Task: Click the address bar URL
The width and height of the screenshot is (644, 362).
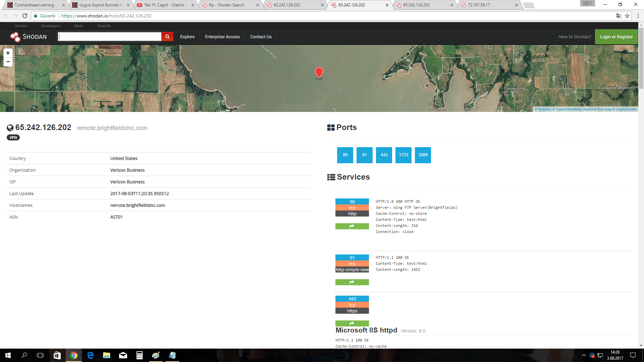Action: 106,16
